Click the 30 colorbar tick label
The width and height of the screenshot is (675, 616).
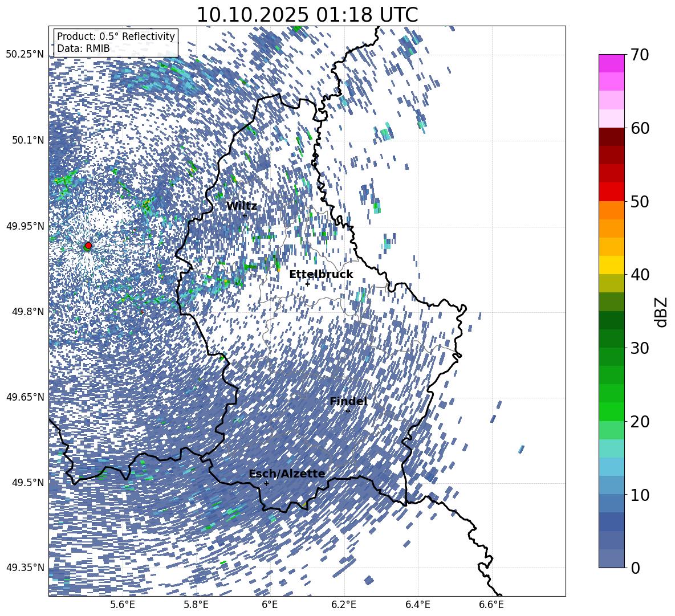(x=640, y=348)
